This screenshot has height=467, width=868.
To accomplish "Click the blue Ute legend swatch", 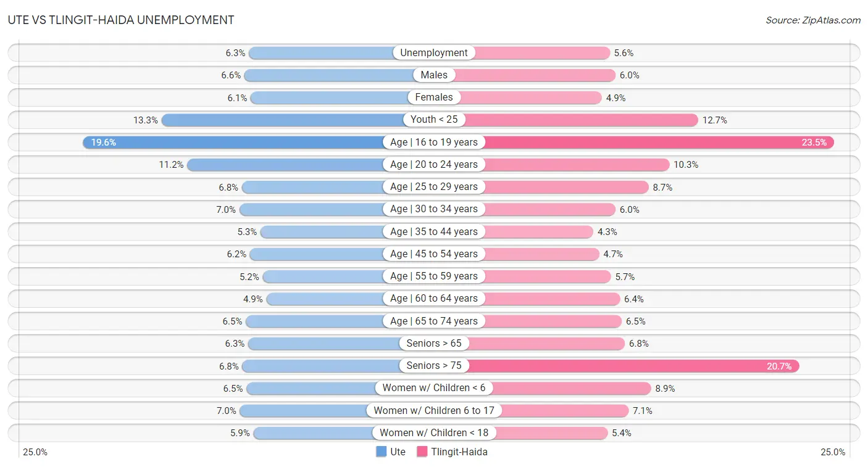I will point(381,452).
